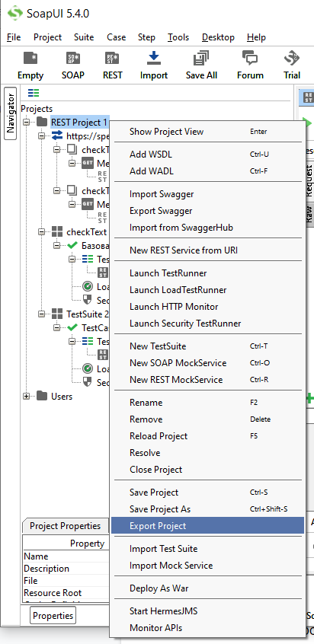Choose Add WADL from context menu
Screen dimensions: 314x644
207,171
